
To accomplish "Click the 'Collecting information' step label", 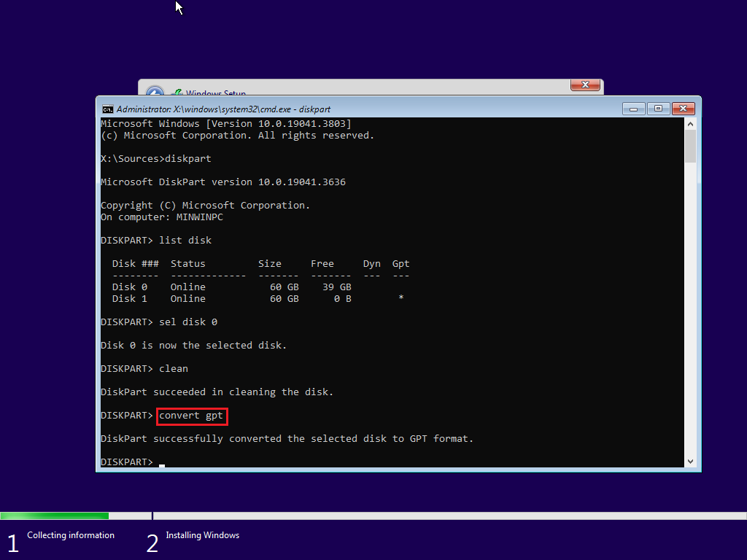I will [71, 535].
